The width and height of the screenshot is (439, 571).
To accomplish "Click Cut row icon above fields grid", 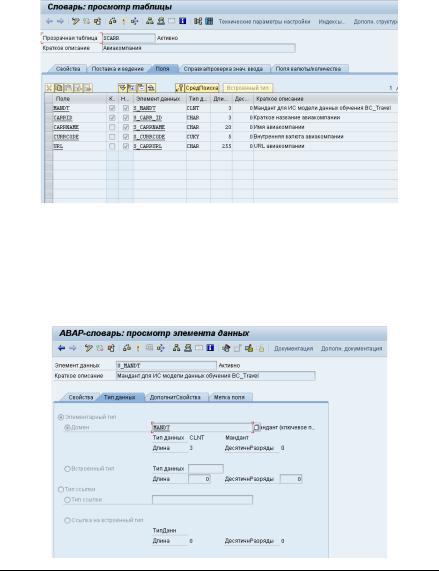I will click(49, 88).
